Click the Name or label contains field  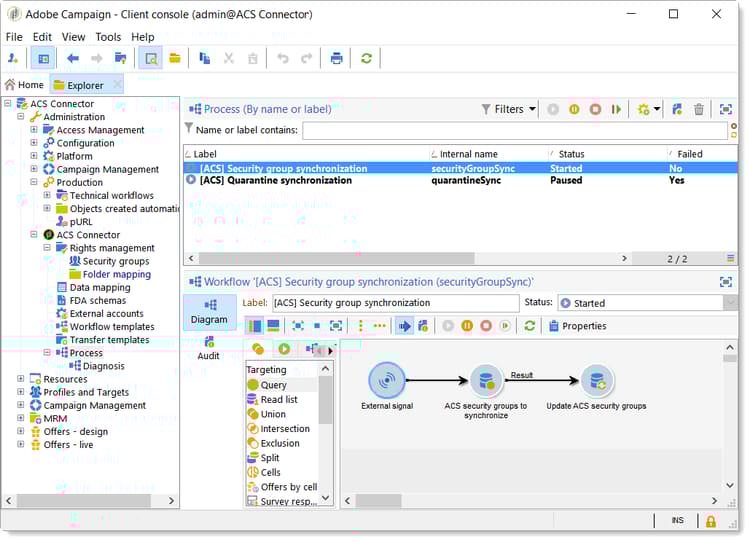pyautogui.click(x=515, y=130)
